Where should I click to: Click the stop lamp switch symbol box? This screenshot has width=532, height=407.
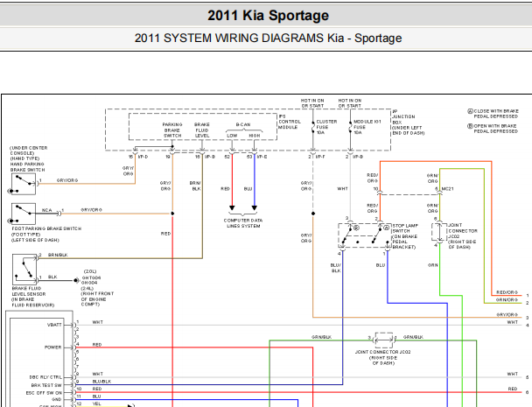coord(363,235)
